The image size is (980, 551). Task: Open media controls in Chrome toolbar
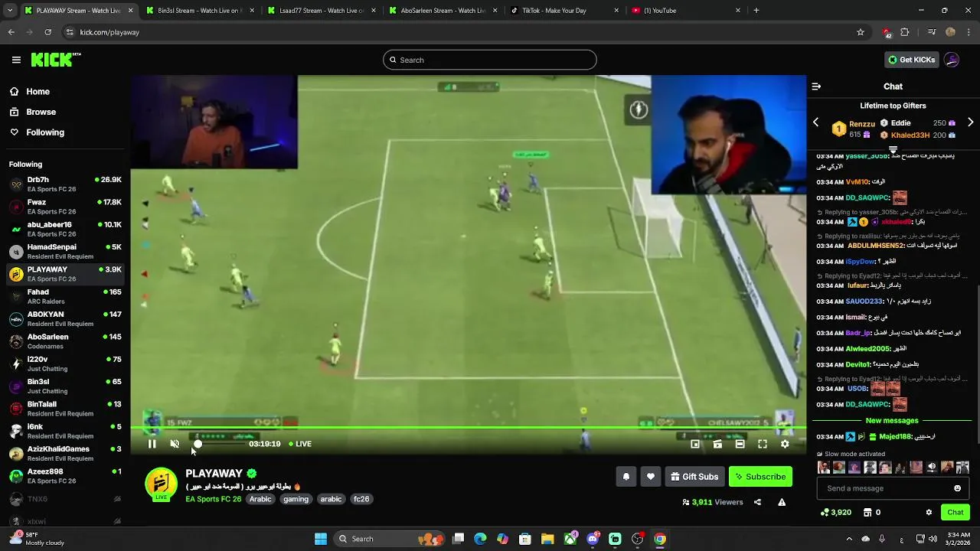coord(932,32)
